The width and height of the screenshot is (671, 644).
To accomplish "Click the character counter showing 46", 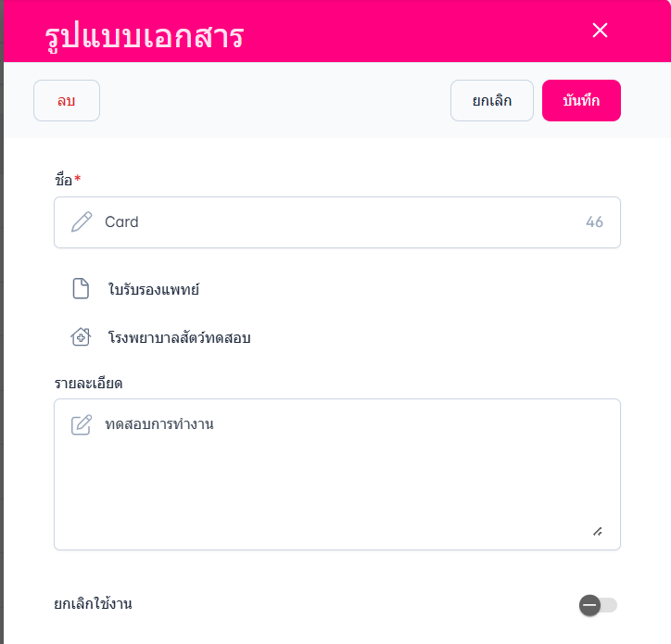I will tap(594, 222).
